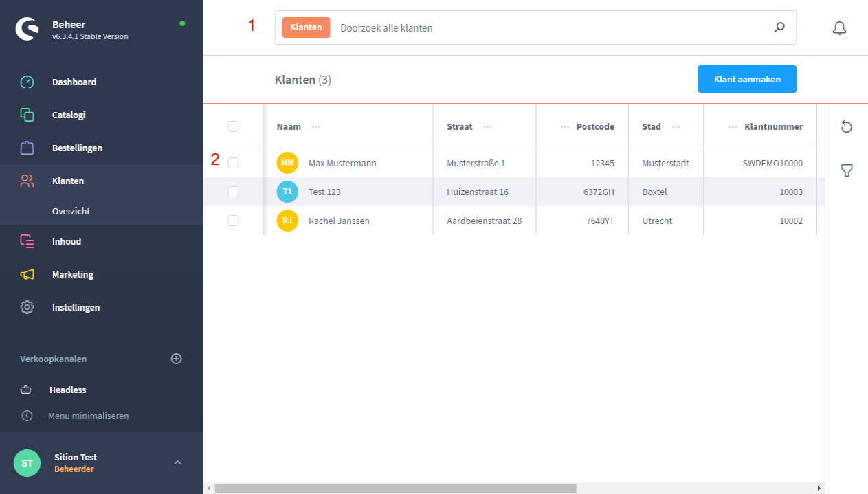The height and width of the screenshot is (494, 868).
Task: Tick the checkbox for Test 123
Action: pyautogui.click(x=233, y=192)
